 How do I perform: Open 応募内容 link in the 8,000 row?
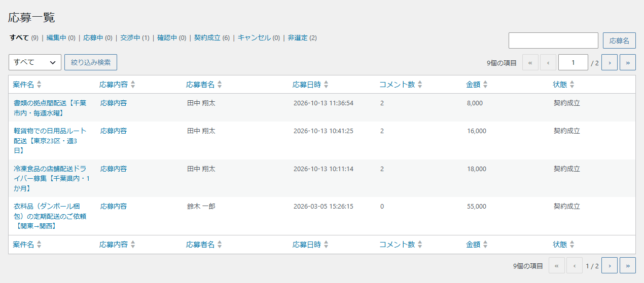(x=114, y=103)
